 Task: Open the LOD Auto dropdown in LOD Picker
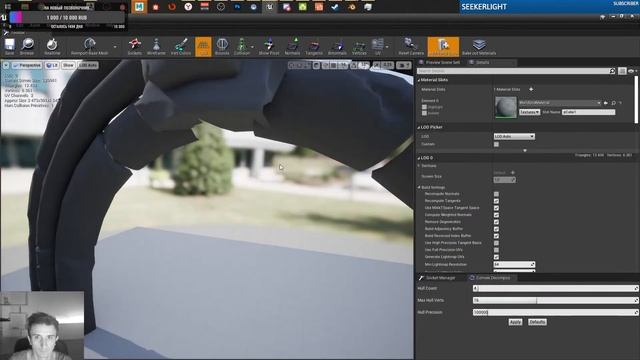(x=514, y=136)
